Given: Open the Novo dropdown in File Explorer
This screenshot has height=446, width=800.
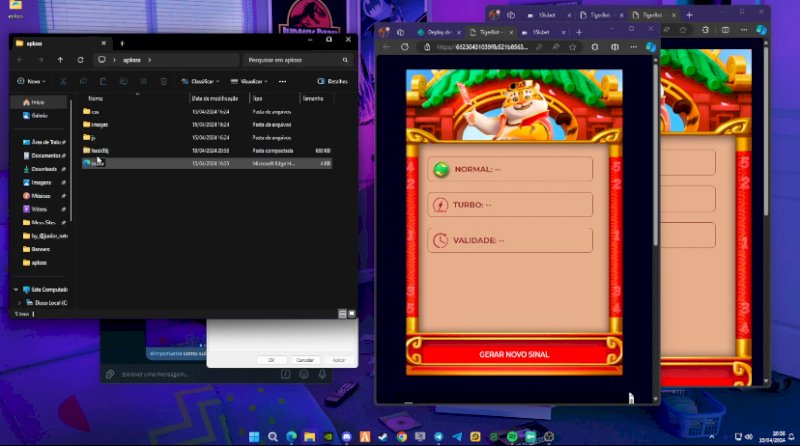Looking at the screenshot, I should coord(34,81).
